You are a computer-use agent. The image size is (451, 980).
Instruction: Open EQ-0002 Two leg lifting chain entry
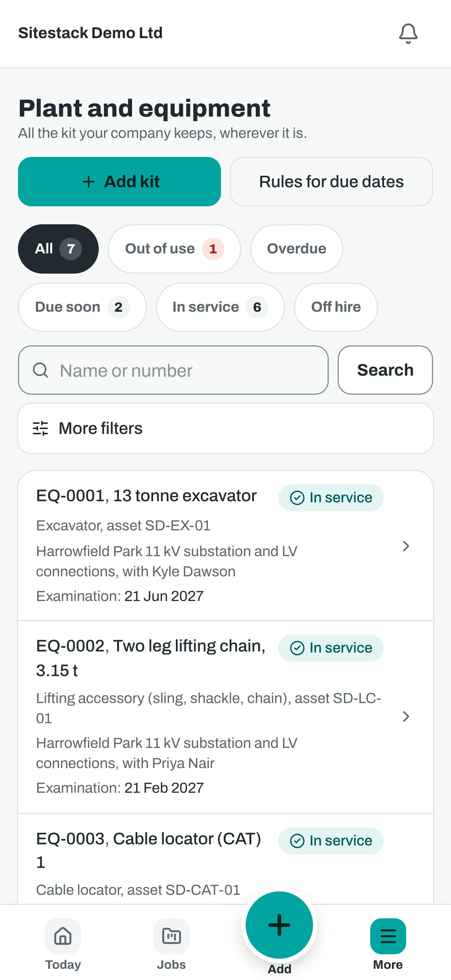[x=225, y=717]
